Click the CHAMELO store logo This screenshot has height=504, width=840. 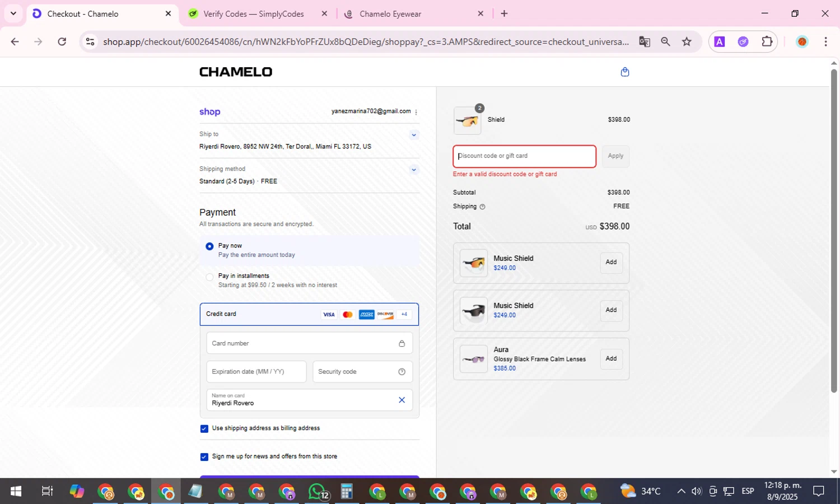coord(236,72)
